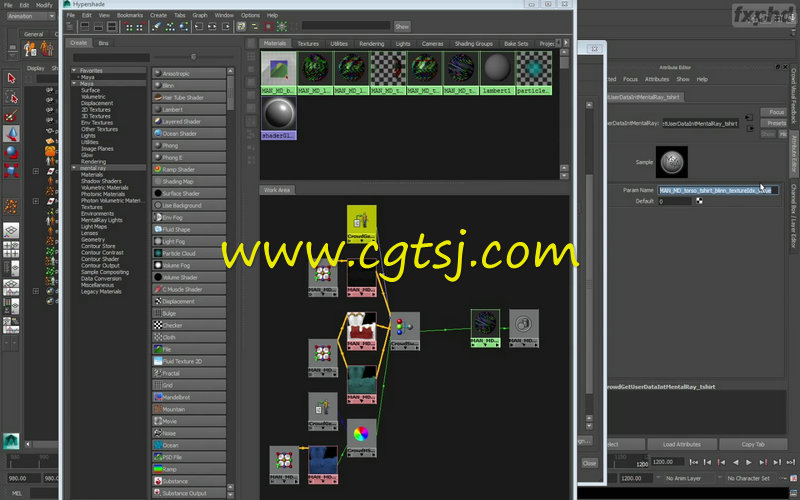Select the lambert1 material swatch
Screen dimensions: 800x500
tap(497, 73)
